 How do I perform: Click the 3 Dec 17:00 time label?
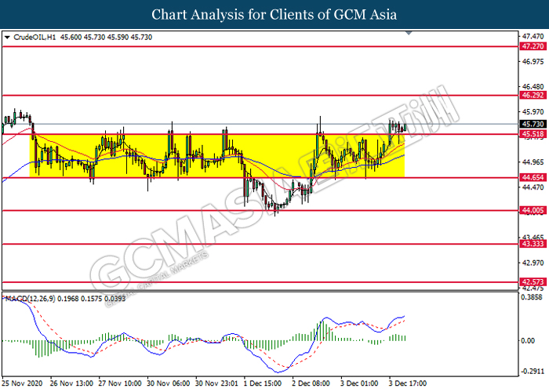[x=407, y=383]
